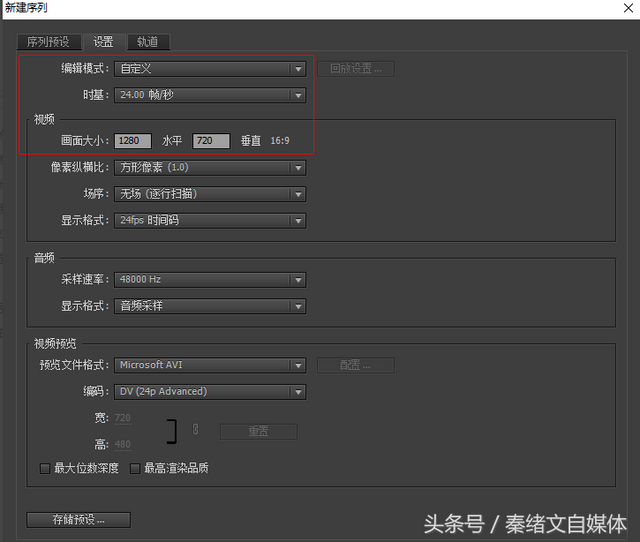Image resolution: width=640 pixels, height=542 pixels.
Task: Click the preview height value 480
Action: [123, 444]
